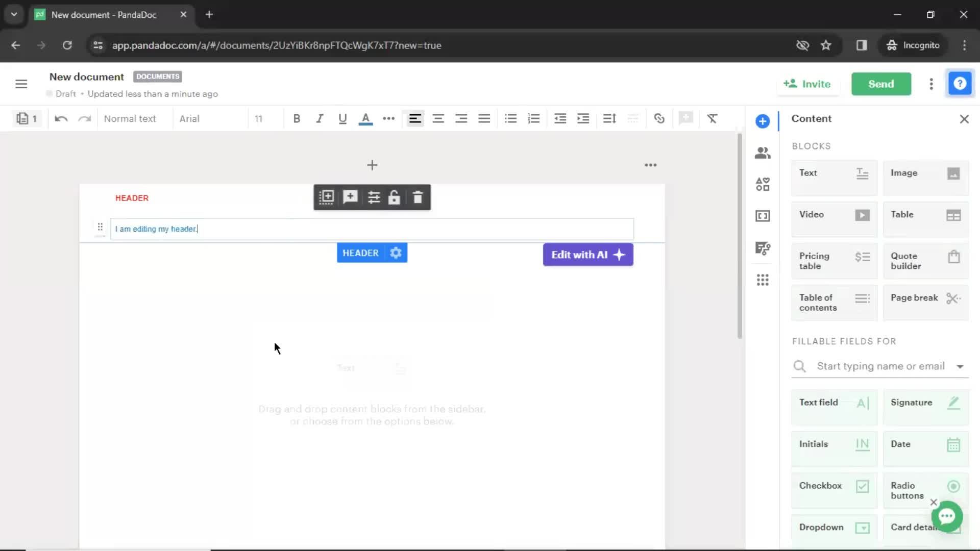Viewport: 980px width, 551px height.
Task: Click the Bold formatting icon
Action: [297, 118]
